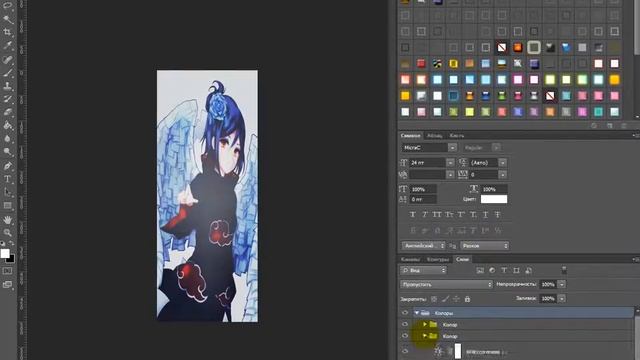Select the Lasso tool
640x360 pixels.
pos(7,6)
